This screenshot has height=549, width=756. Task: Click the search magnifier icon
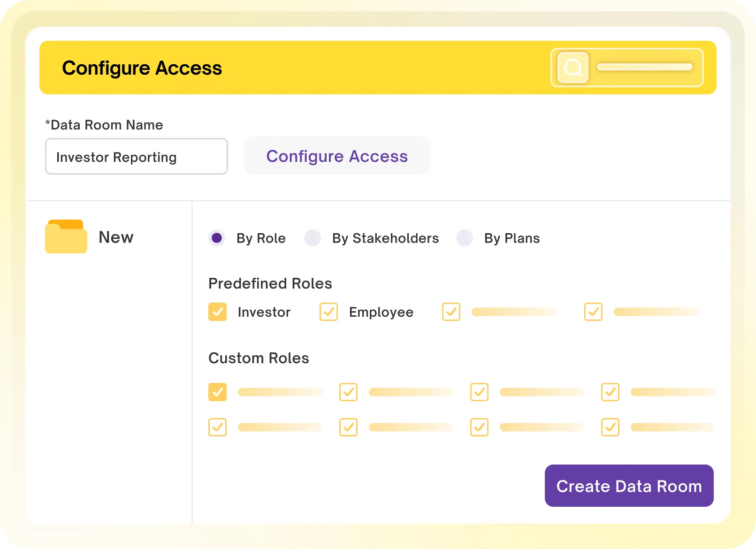tap(573, 68)
